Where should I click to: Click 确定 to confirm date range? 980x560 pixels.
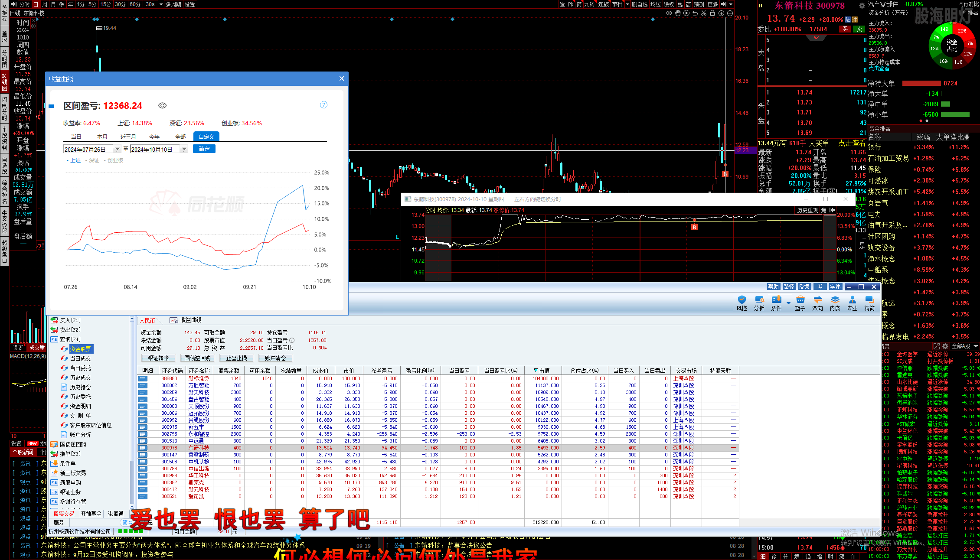(204, 149)
